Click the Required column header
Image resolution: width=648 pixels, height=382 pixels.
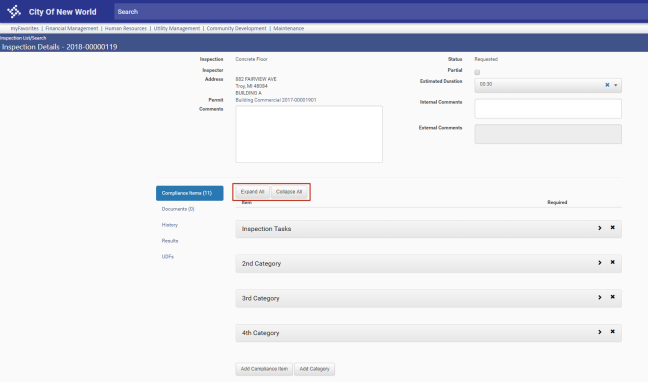point(557,203)
